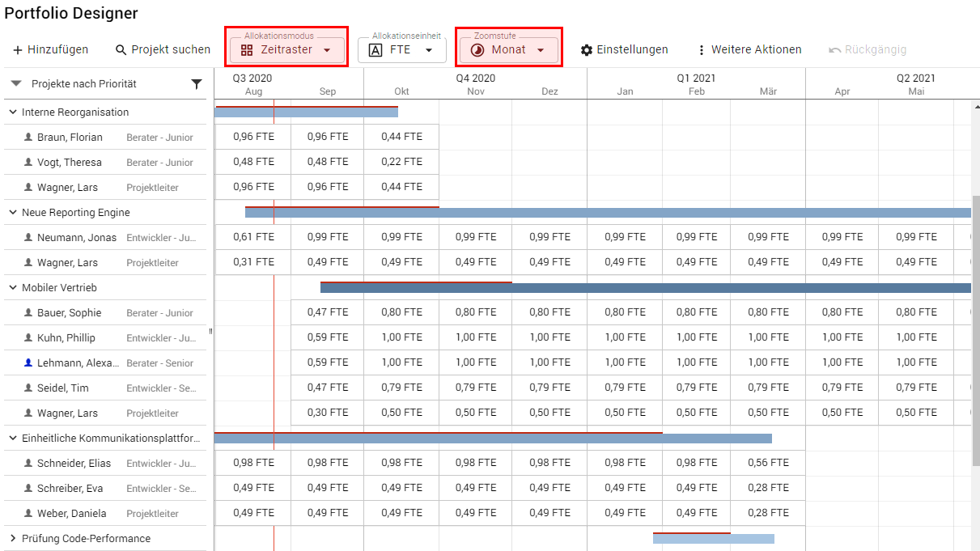Click the Rückgängig undo arrow icon
The width and height of the screenshot is (980, 551).
[x=835, y=50]
